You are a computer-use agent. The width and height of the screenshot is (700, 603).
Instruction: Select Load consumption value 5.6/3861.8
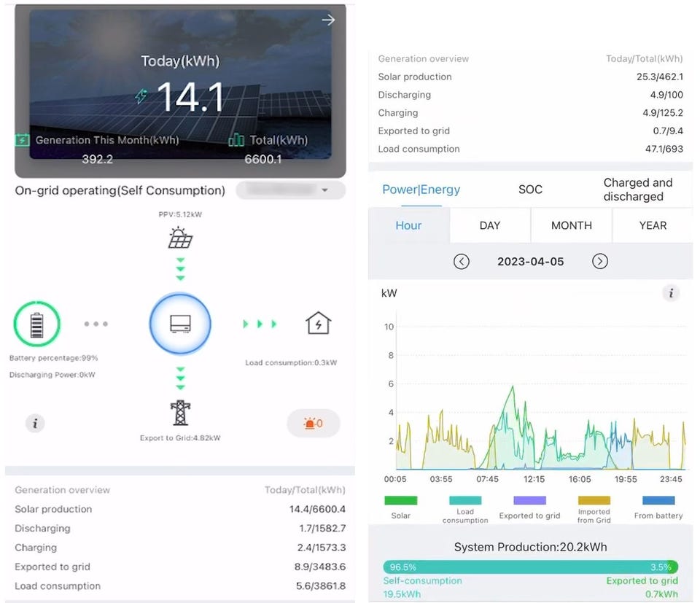point(321,586)
